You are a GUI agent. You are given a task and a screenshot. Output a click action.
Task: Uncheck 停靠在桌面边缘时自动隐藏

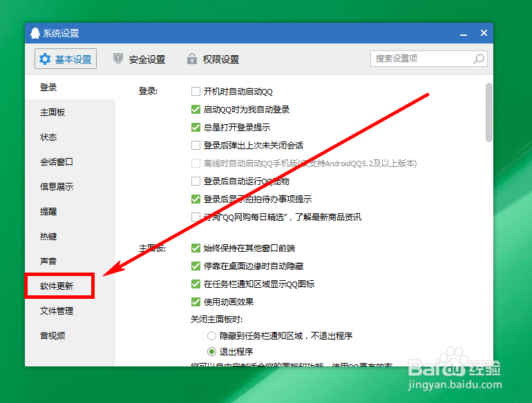[196, 266]
